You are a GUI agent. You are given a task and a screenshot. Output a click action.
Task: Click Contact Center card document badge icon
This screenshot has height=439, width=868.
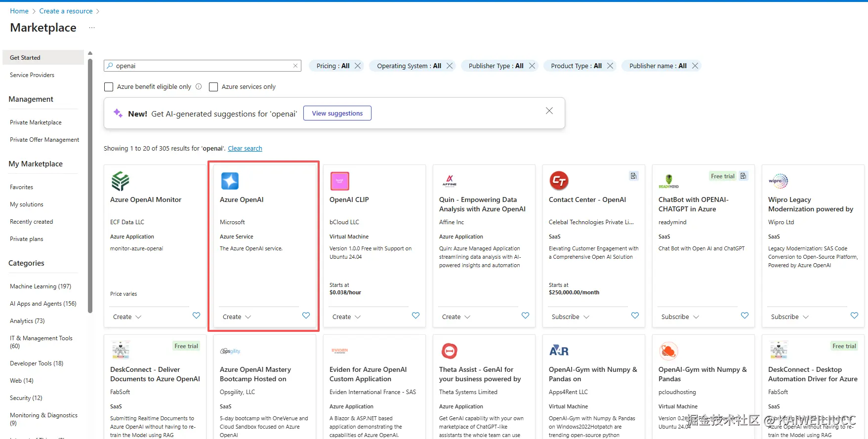click(x=633, y=176)
